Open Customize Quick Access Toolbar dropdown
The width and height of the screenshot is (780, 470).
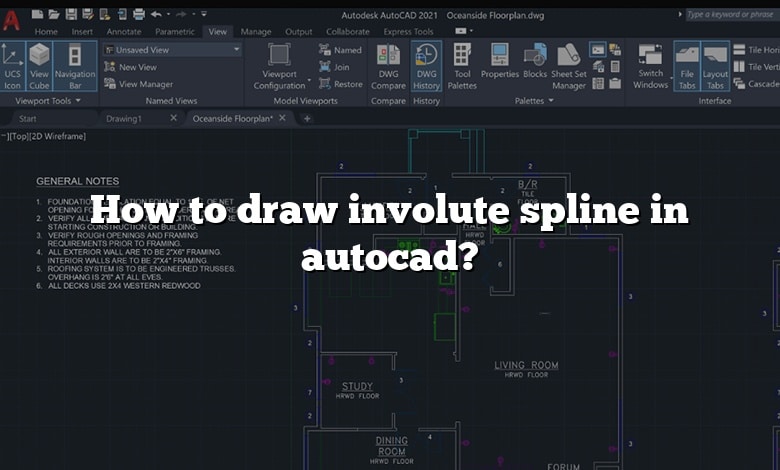(204, 14)
